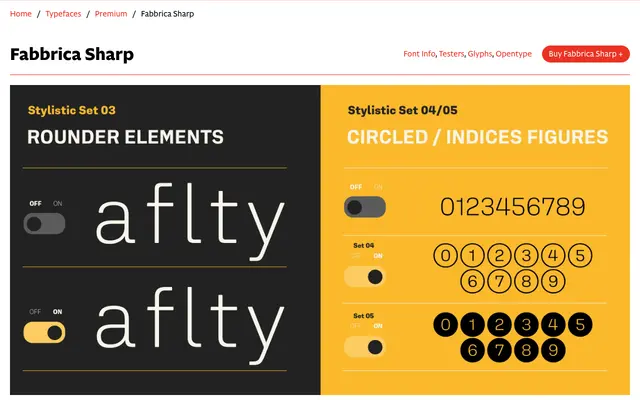The width and height of the screenshot is (640, 400).
Task: Jump to Opentype section
Action: pos(513,54)
